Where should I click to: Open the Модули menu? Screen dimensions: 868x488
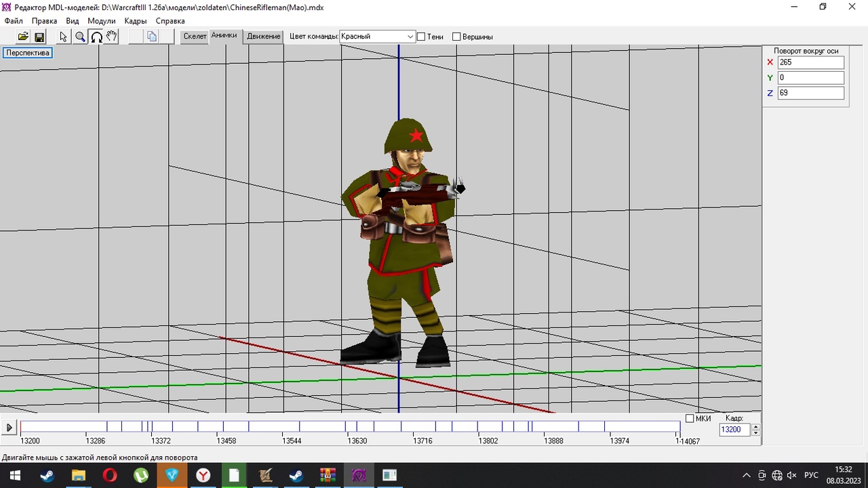[x=101, y=21]
